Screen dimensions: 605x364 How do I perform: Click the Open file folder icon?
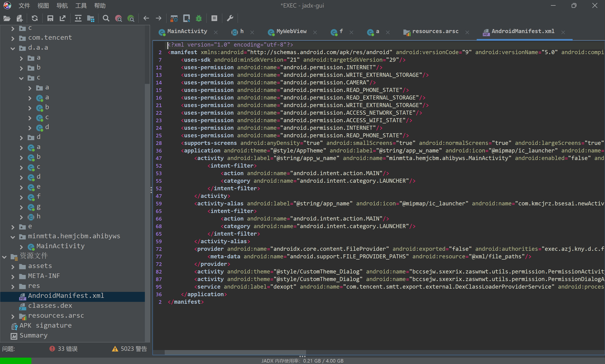[7, 18]
